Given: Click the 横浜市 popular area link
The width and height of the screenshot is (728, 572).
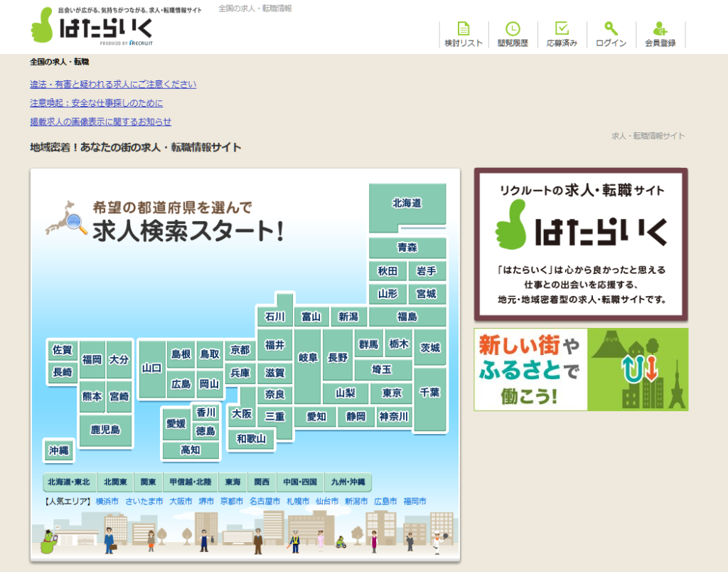Looking at the screenshot, I should tap(107, 502).
